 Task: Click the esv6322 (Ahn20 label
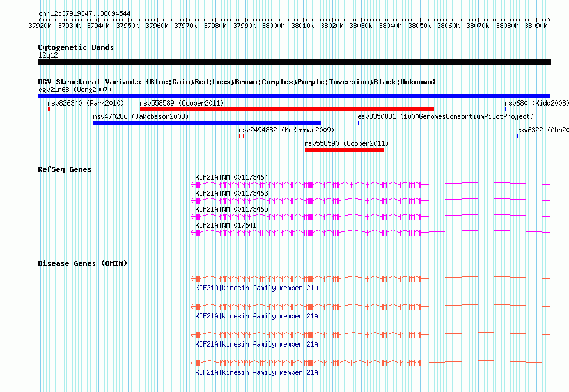[543, 130]
